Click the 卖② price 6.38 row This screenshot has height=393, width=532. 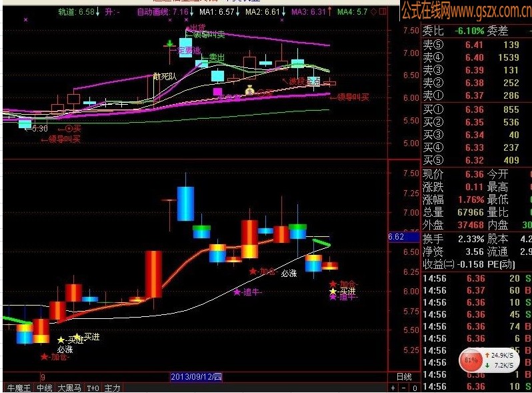(x=471, y=83)
